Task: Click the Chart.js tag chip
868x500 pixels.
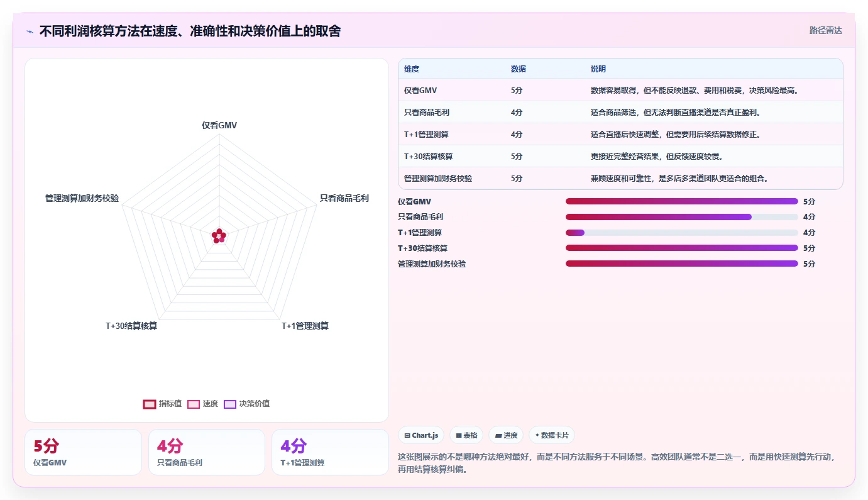Action: (x=421, y=435)
